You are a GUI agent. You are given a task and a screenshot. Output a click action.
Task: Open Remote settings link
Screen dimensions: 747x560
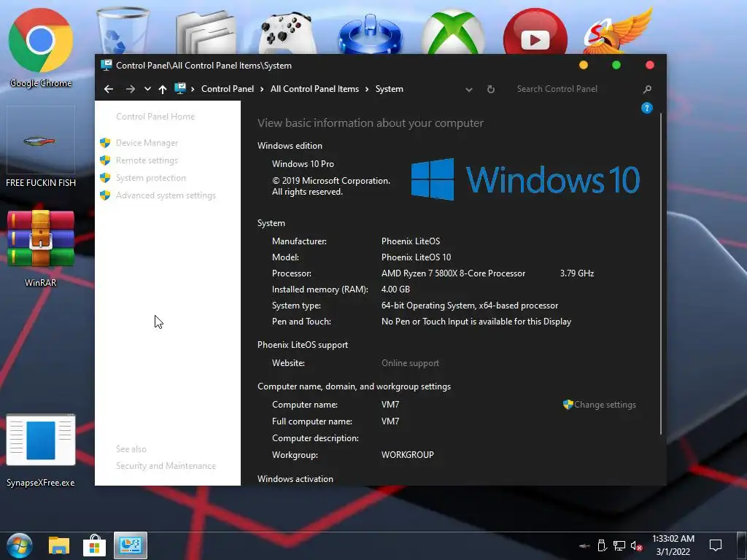[x=147, y=160]
